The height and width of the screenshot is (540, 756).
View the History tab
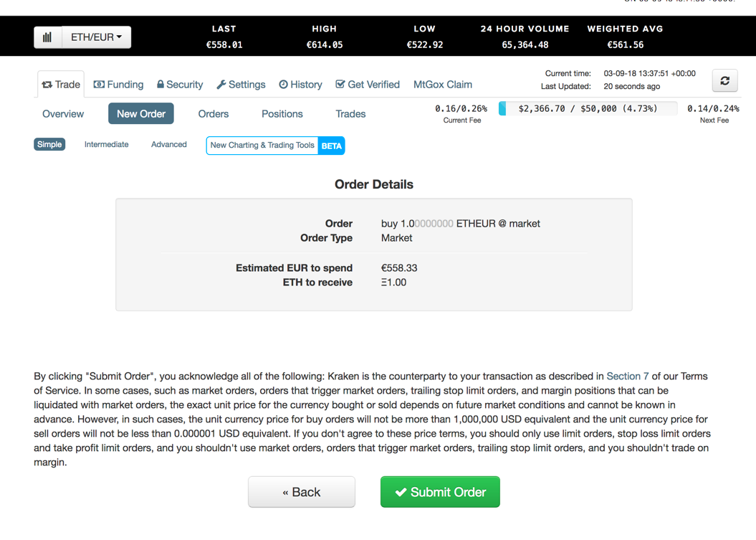point(300,85)
